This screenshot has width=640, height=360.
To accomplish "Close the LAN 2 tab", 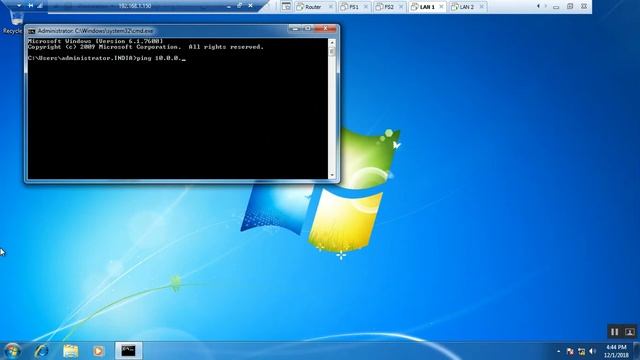I will click(481, 7).
